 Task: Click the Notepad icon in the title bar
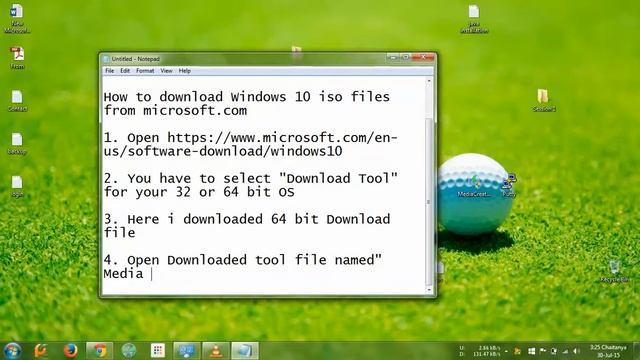(107, 59)
